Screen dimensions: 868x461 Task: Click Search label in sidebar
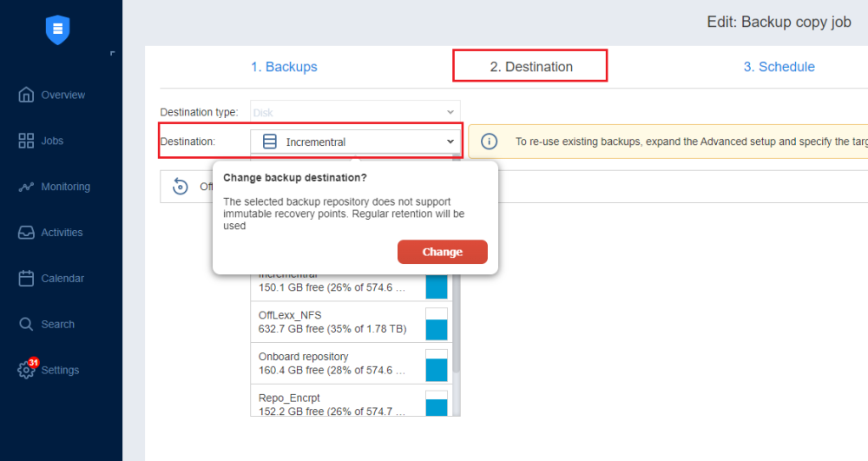click(57, 325)
